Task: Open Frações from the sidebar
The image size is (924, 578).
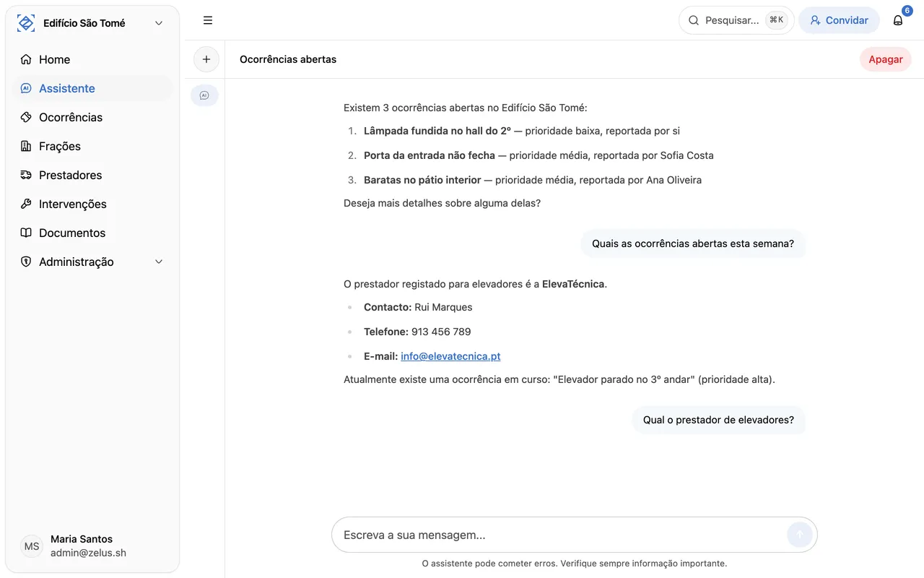Action: [60, 146]
